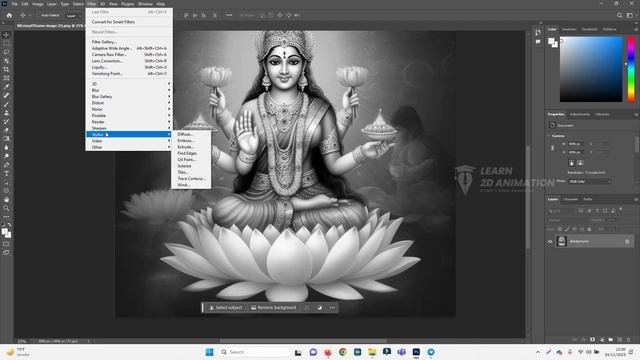Select the Hand tool

6,200
